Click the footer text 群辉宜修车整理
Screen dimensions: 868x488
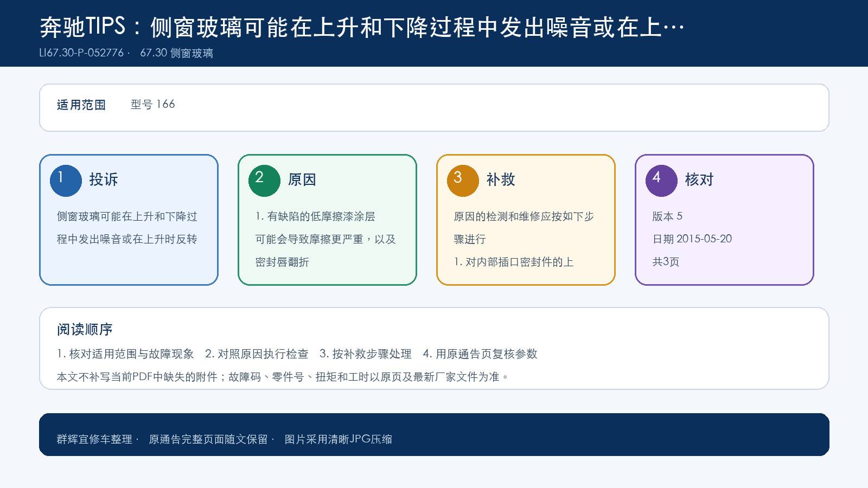tap(94, 439)
